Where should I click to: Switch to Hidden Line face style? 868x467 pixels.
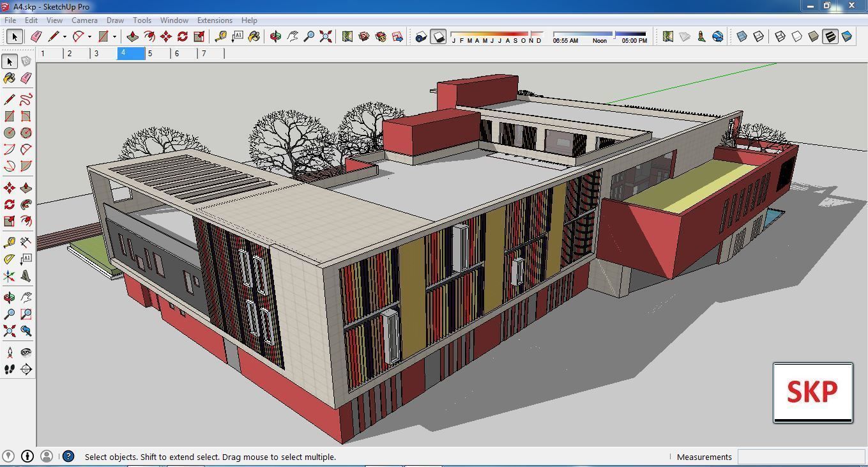797,36
